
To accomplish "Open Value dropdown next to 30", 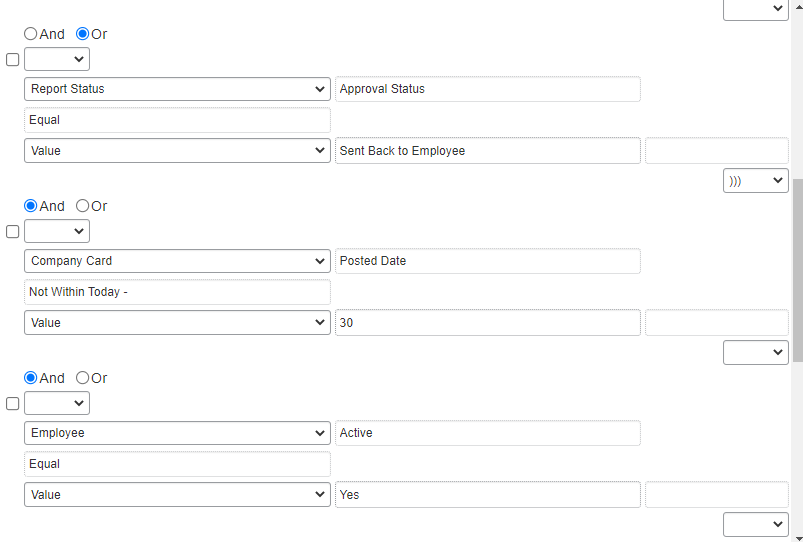I will coord(177,323).
